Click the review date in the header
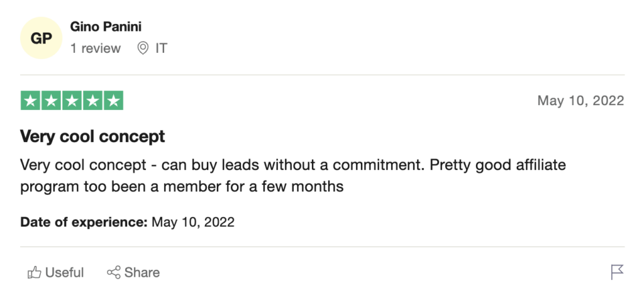Viewport: 644px width, 290px height. (x=580, y=101)
